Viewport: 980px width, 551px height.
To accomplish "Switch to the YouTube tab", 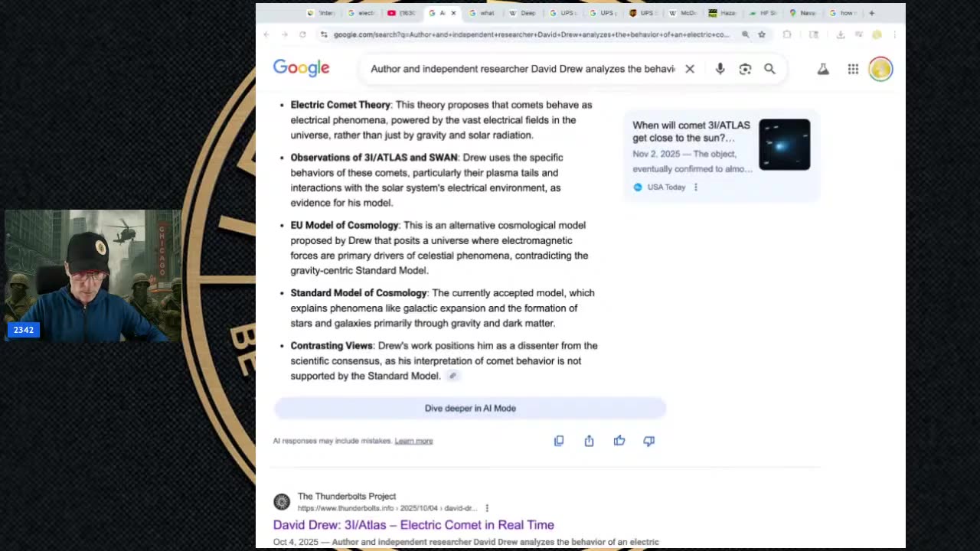I will [x=402, y=13].
